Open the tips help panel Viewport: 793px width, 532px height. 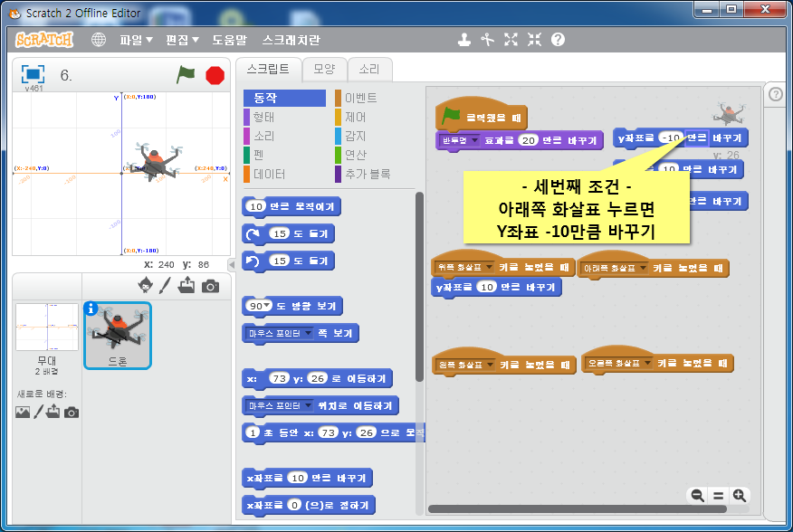(x=775, y=95)
